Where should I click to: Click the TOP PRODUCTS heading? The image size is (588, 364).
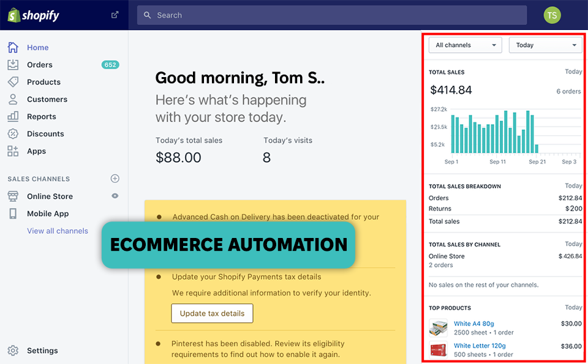point(450,308)
